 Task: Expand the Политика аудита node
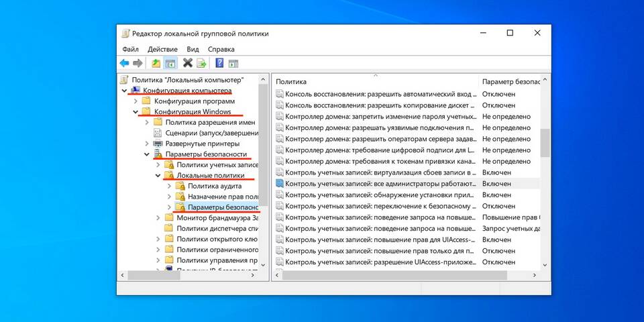pos(169,186)
